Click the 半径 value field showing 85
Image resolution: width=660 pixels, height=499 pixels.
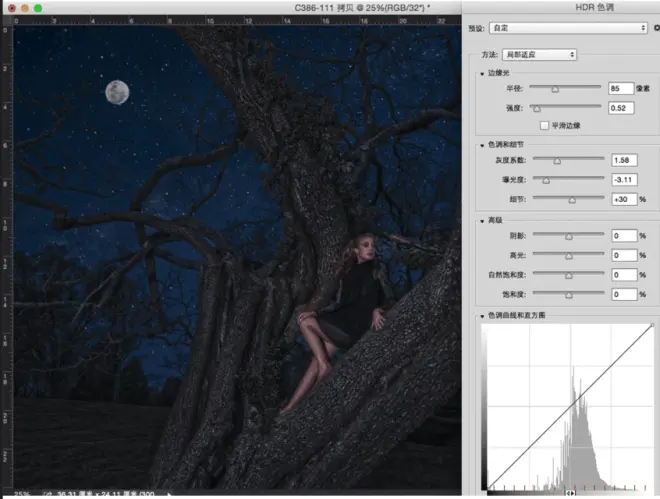point(621,88)
